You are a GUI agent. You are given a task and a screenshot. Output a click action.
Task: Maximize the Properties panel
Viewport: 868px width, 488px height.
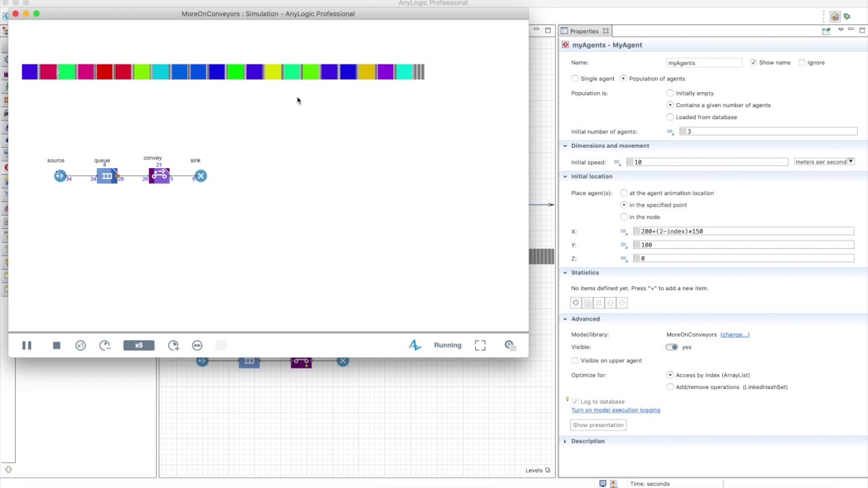[862, 30]
